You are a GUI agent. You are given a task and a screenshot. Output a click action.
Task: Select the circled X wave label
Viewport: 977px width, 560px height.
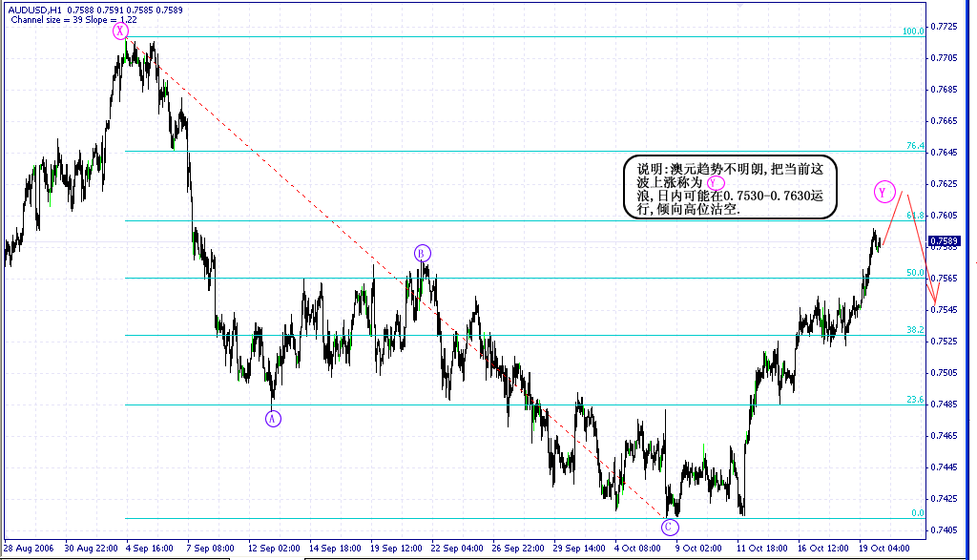(x=120, y=31)
